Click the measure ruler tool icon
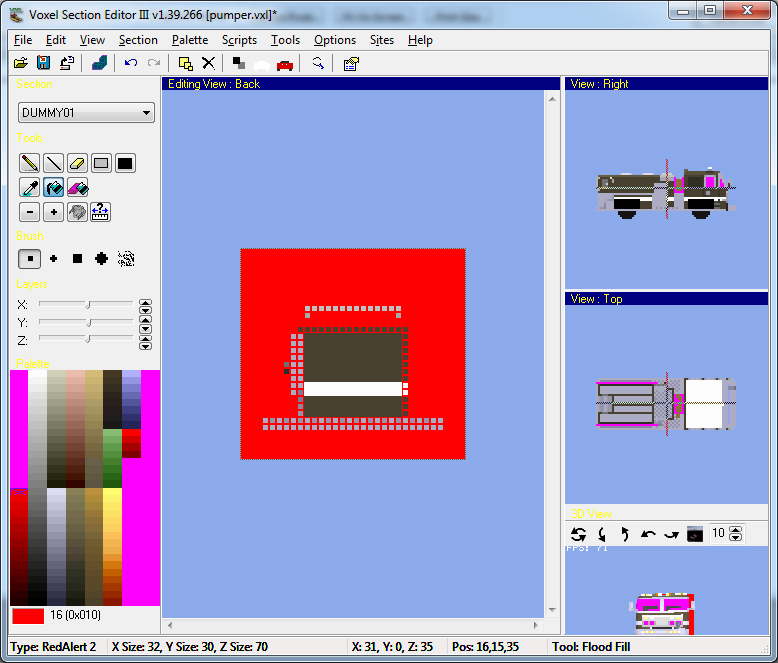 (x=101, y=211)
